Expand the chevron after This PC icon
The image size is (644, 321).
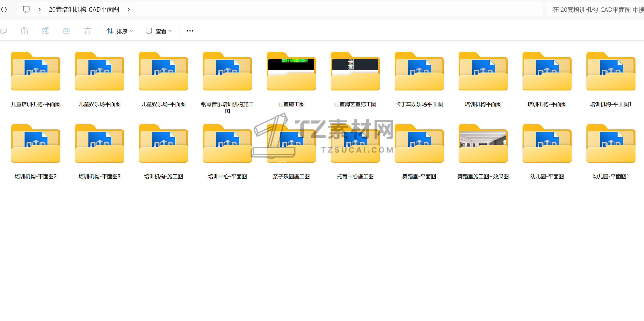(x=39, y=9)
